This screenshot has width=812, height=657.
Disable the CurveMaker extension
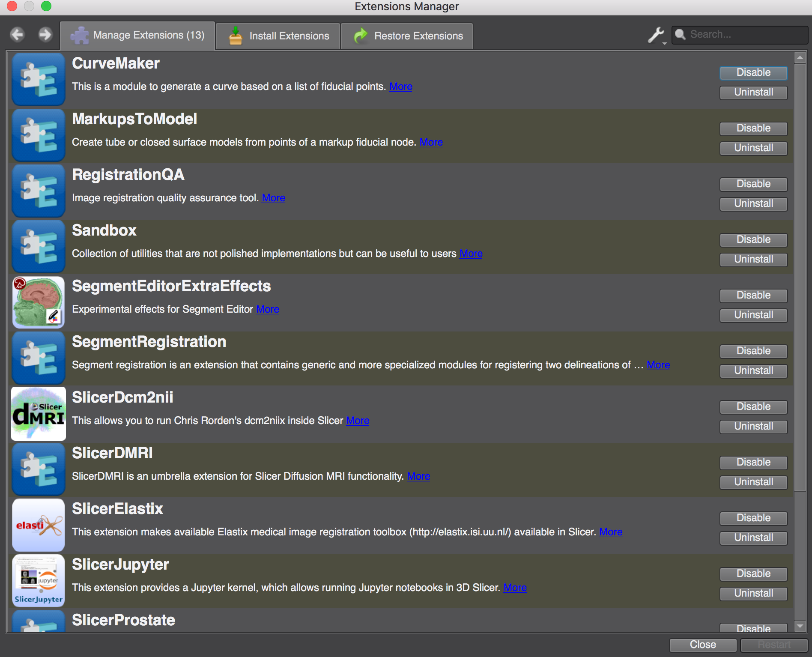753,72
